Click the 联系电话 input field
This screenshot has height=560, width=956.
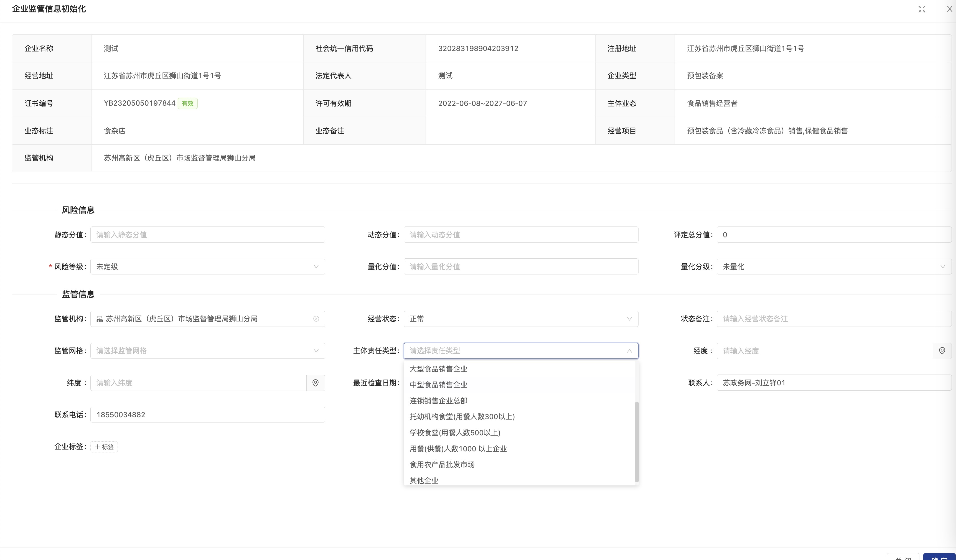tap(207, 415)
